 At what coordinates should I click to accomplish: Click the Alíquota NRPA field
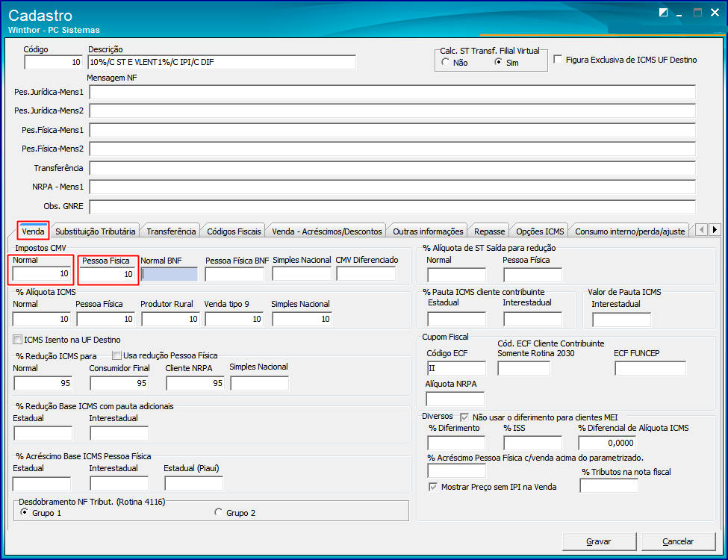[x=455, y=399]
